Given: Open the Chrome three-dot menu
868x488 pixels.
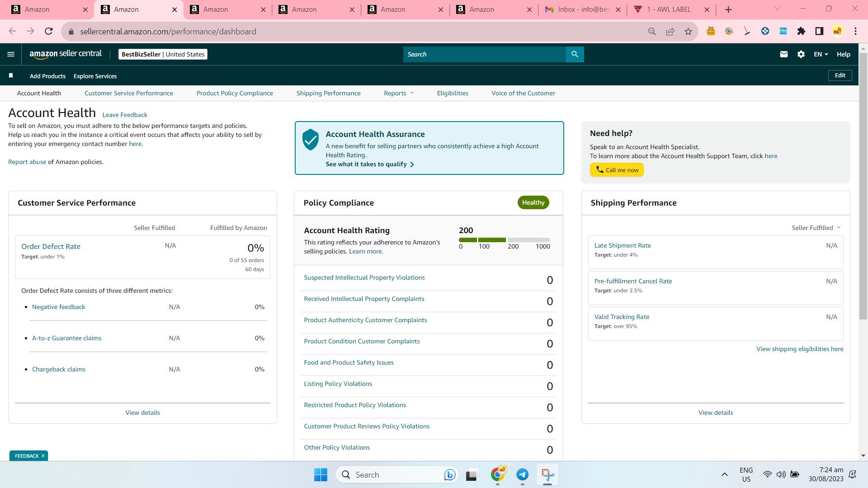Looking at the screenshot, I should [855, 31].
